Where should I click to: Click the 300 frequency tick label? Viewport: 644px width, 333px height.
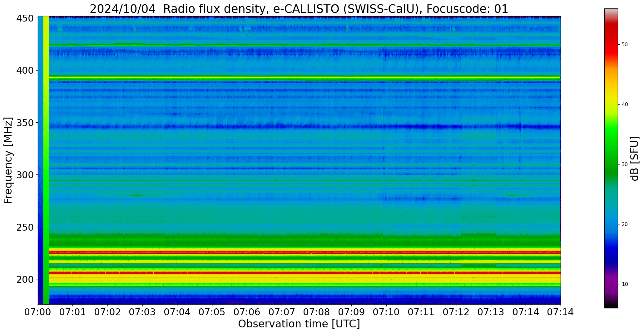(25, 175)
